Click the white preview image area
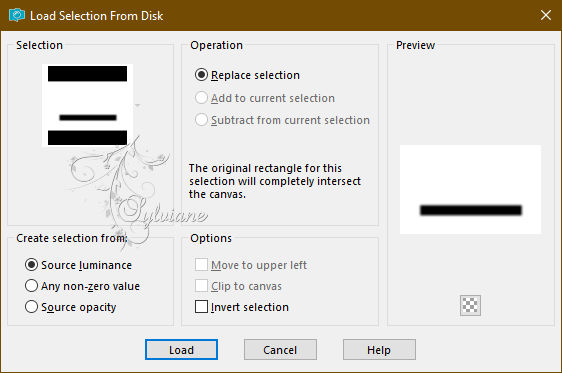The height and width of the screenshot is (373, 562). (470, 190)
